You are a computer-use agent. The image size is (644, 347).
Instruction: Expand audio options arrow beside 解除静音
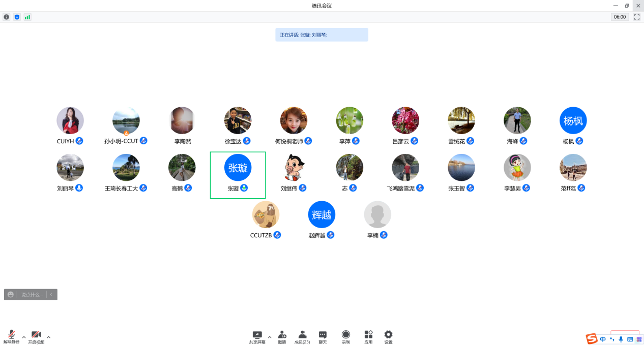23,337
